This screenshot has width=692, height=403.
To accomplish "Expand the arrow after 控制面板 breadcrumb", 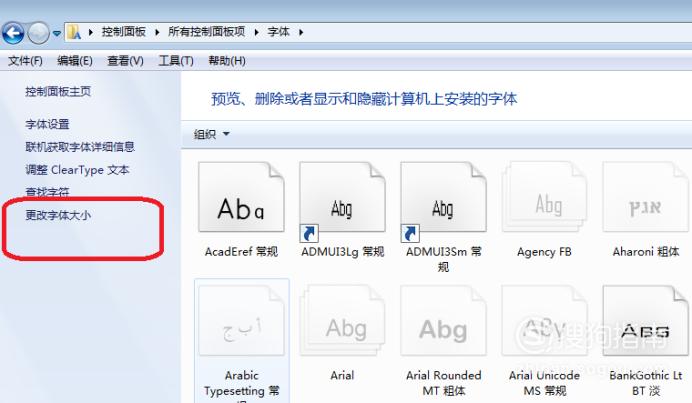I will (x=157, y=32).
